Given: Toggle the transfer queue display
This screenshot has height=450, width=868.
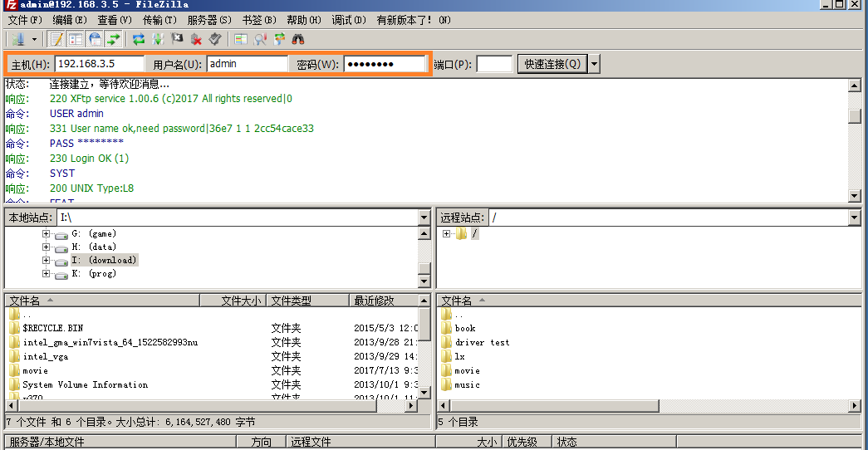Looking at the screenshot, I should pyautogui.click(x=114, y=39).
